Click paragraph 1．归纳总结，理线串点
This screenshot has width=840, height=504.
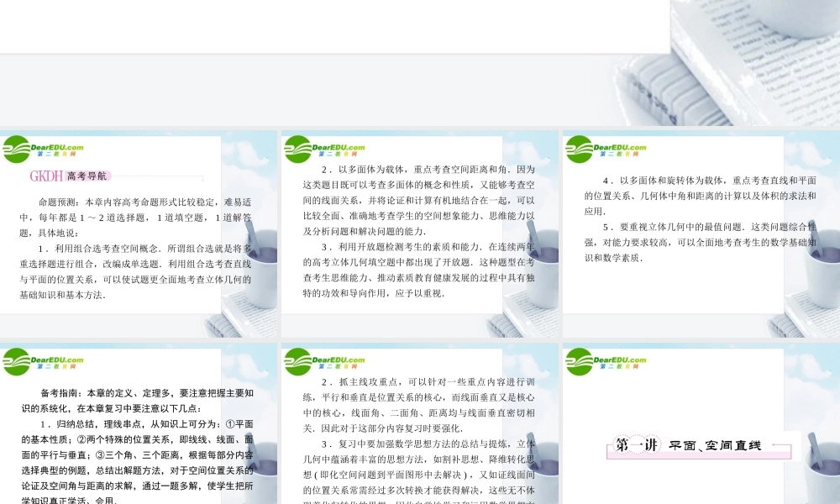(138, 461)
